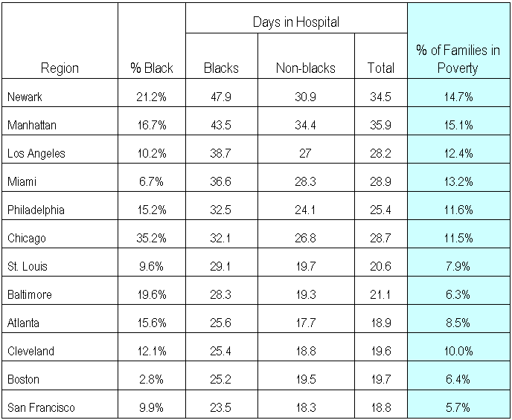
Task: Click the Days in Hospital header
Action: pyautogui.click(x=295, y=22)
